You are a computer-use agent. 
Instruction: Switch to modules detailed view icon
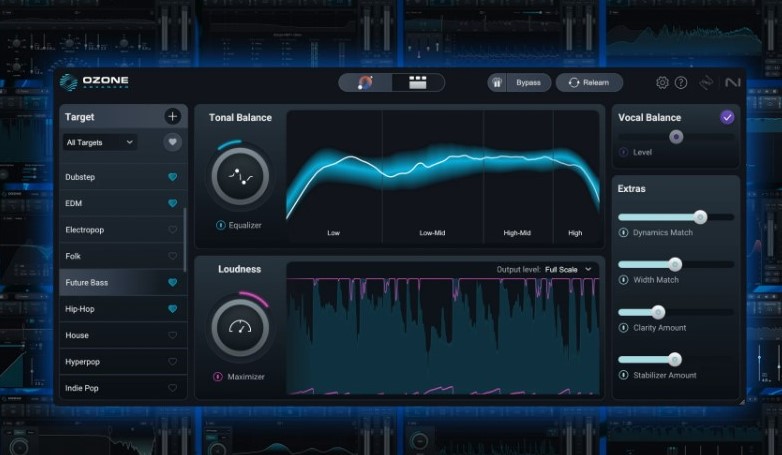417,83
